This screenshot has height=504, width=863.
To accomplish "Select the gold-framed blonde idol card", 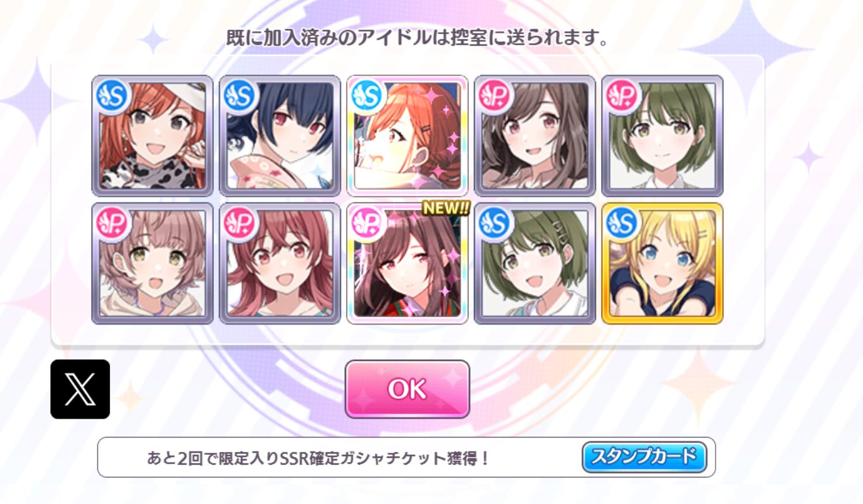I will pos(662,263).
